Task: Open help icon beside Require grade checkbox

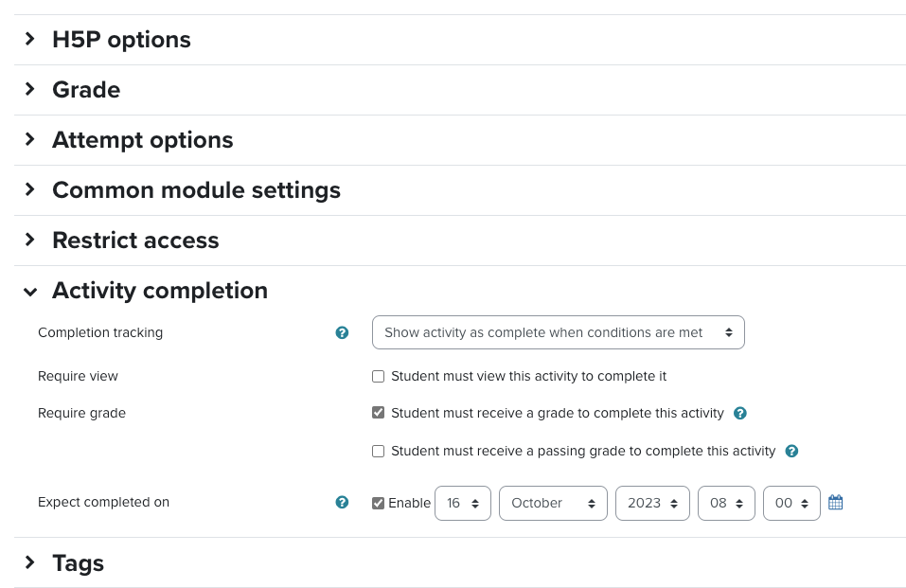Action: [x=740, y=414]
